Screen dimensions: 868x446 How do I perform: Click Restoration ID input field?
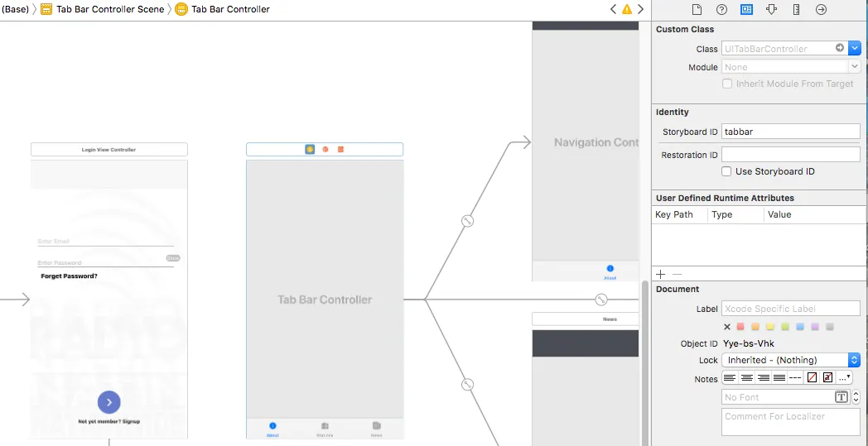pos(791,155)
